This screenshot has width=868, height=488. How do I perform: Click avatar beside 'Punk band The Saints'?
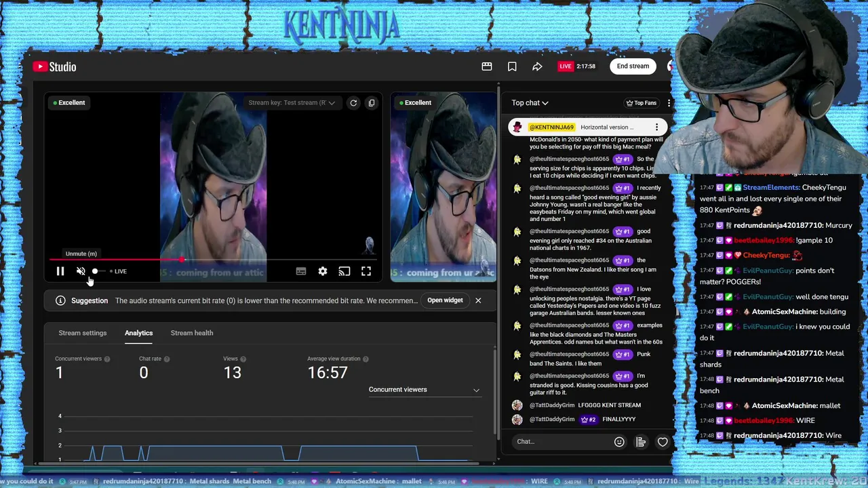click(x=517, y=354)
